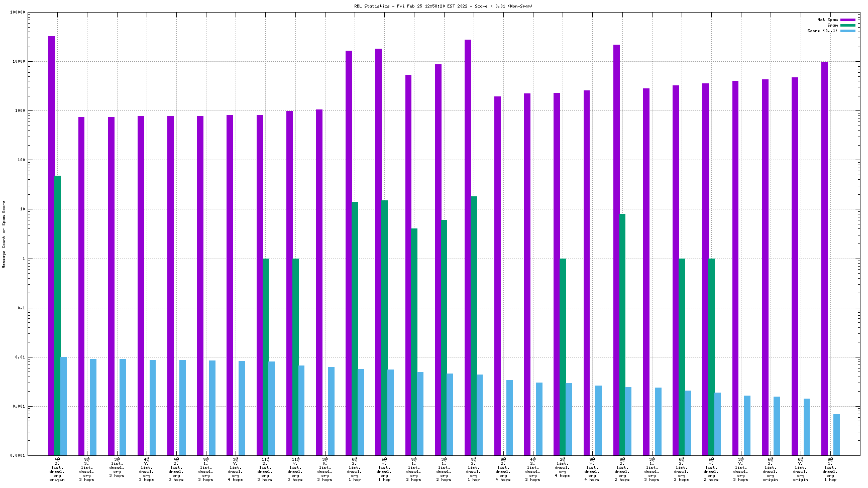Click the purple Not Spam legend swatch
Screen dimensions: 868x488
[x=847, y=20]
